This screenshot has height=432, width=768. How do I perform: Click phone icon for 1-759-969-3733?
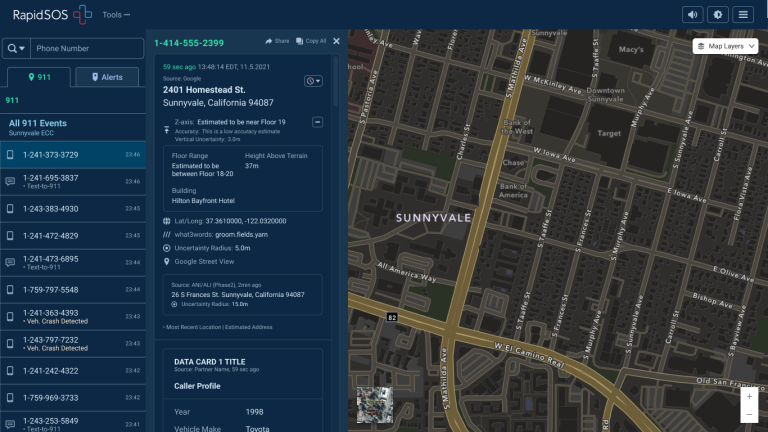10,398
